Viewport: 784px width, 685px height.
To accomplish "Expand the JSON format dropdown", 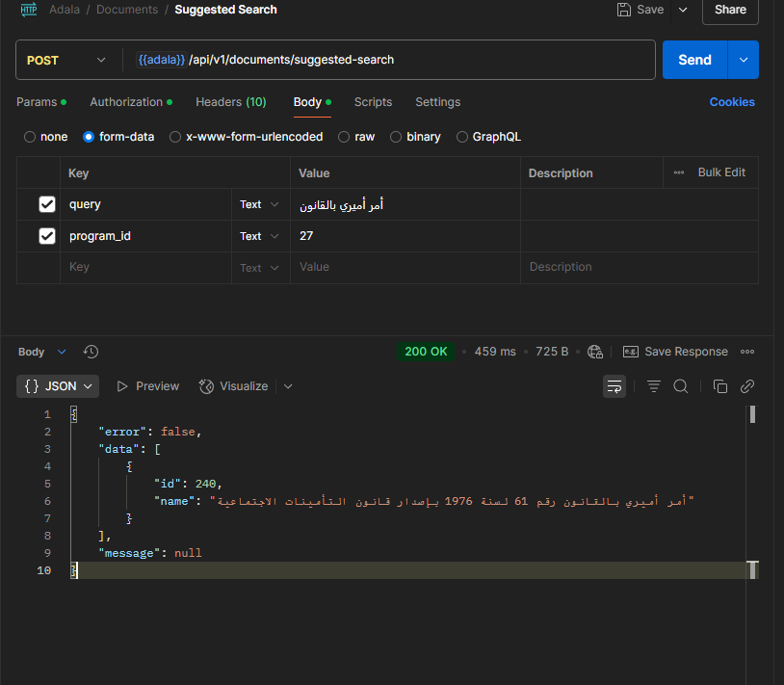I will pyautogui.click(x=59, y=386).
